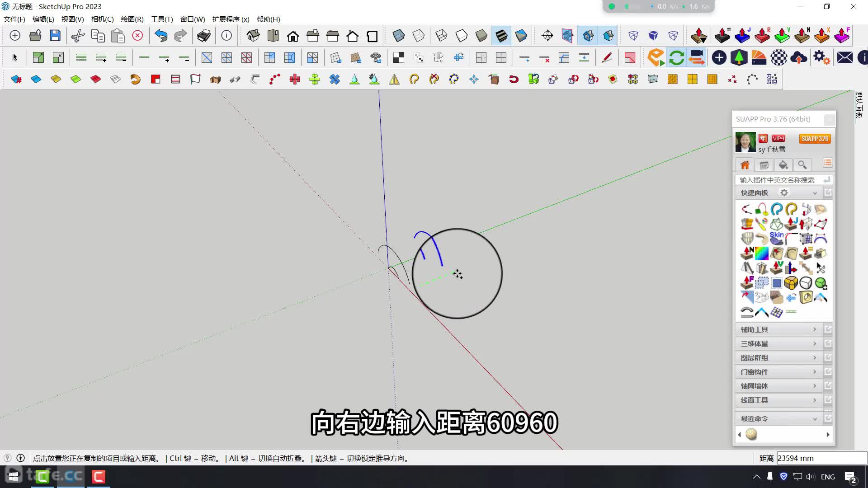This screenshot has height=488, width=868.
Task: Expand the 线面工具 section
Action: pyautogui.click(x=778, y=400)
